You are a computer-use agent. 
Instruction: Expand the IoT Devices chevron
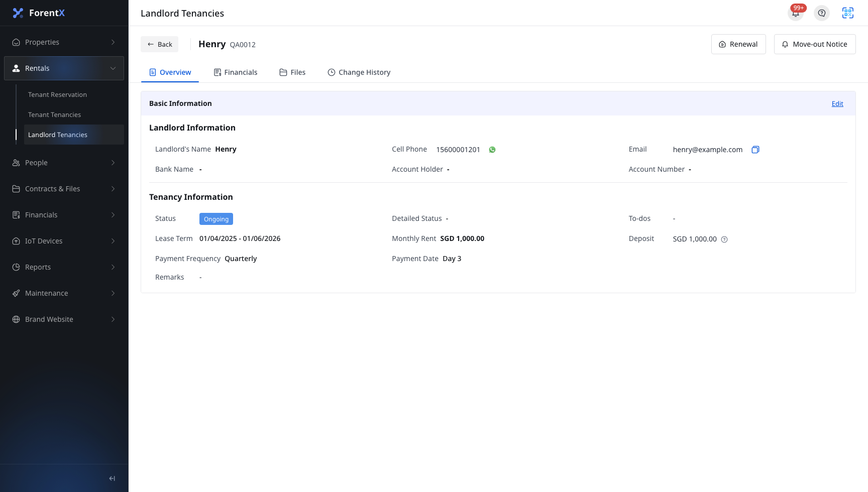113,241
